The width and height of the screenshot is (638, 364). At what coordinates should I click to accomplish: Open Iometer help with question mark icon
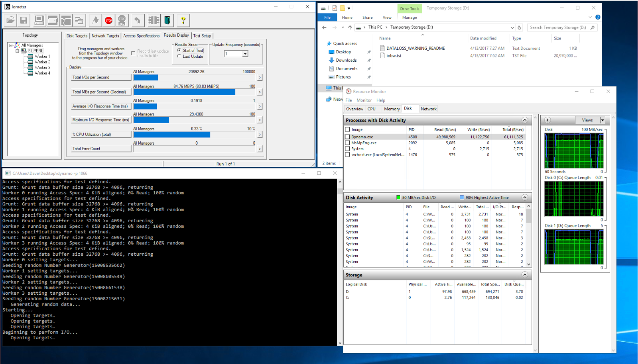[x=183, y=20]
